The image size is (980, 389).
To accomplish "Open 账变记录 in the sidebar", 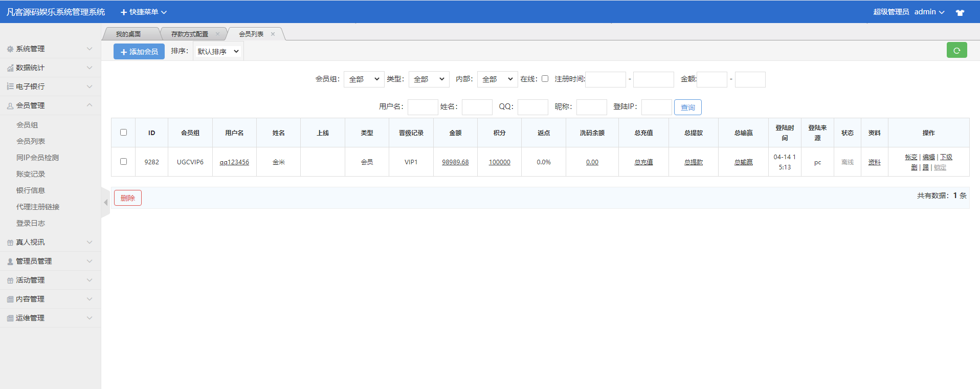I will coord(31,174).
